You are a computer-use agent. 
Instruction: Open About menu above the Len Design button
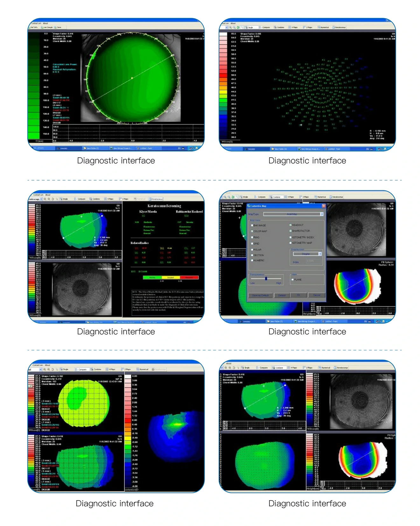tap(45, 23)
